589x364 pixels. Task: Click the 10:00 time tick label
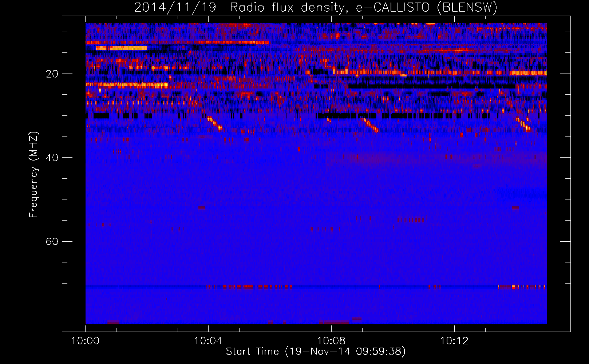[x=85, y=341]
